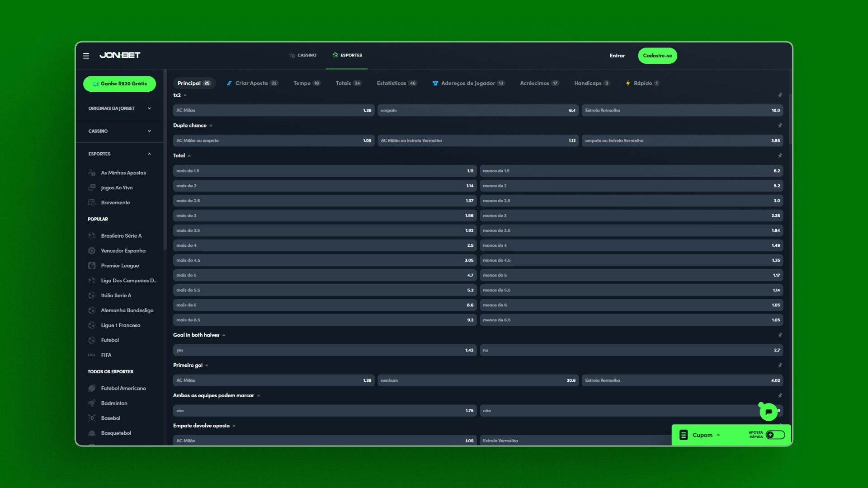Viewport: 868px width, 488px height.
Task: Click the JonBet logo
Action: 120,55
